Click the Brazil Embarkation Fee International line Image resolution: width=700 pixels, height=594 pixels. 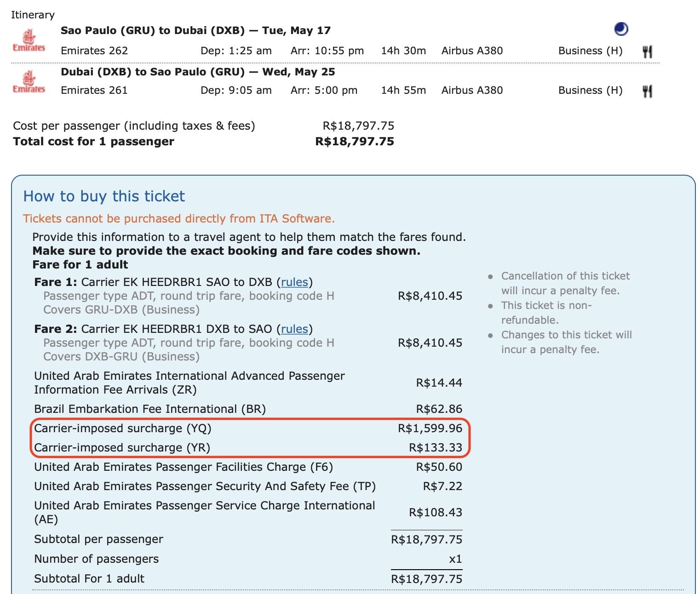(150, 409)
